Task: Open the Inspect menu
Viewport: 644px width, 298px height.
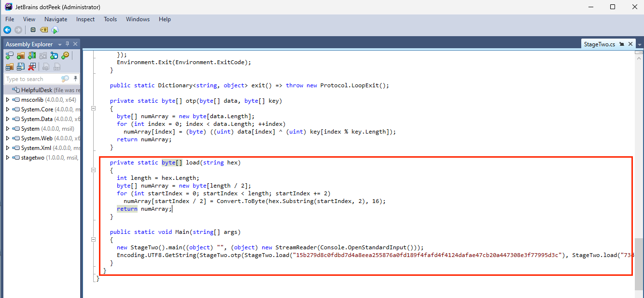Action: point(85,19)
